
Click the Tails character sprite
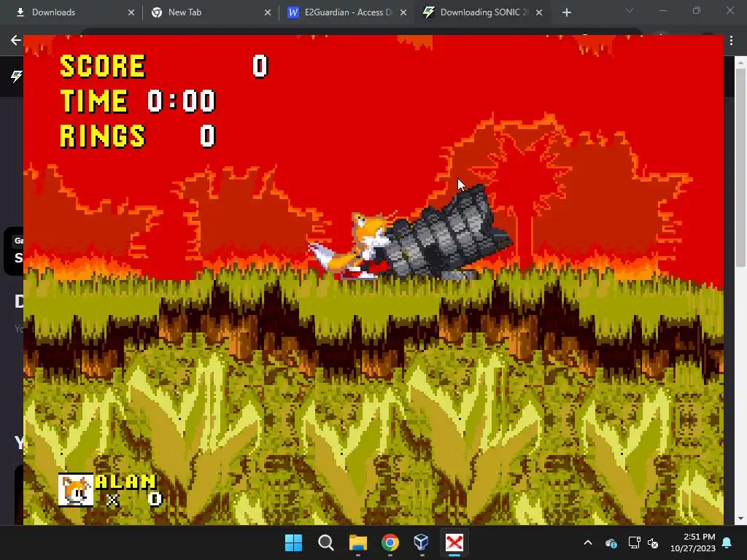pos(352,247)
